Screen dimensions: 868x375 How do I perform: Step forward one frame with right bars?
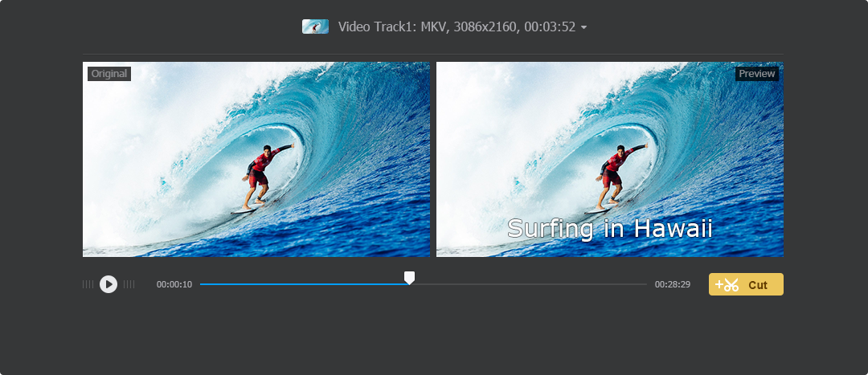(129, 284)
